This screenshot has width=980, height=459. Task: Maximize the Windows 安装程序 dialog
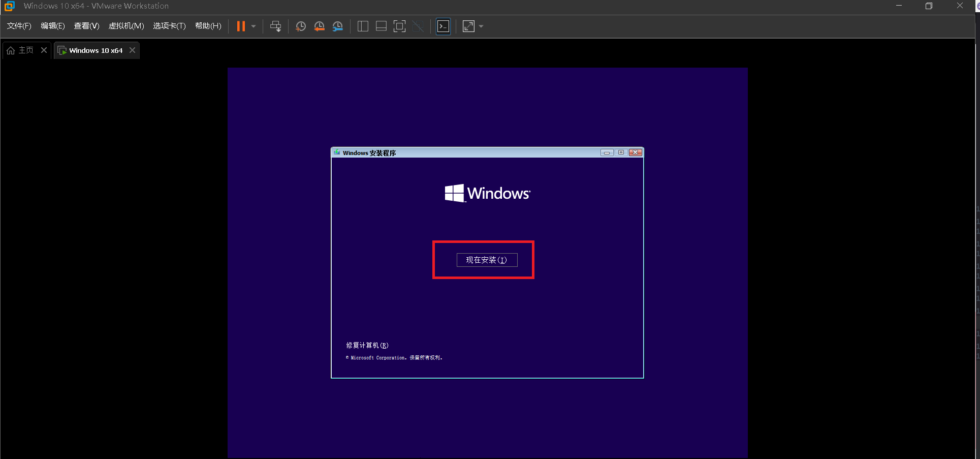click(x=621, y=152)
